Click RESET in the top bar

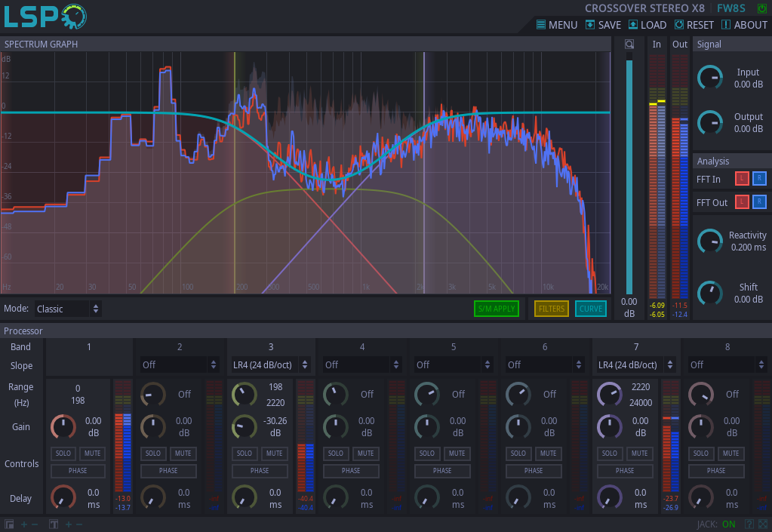pos(694,25)
